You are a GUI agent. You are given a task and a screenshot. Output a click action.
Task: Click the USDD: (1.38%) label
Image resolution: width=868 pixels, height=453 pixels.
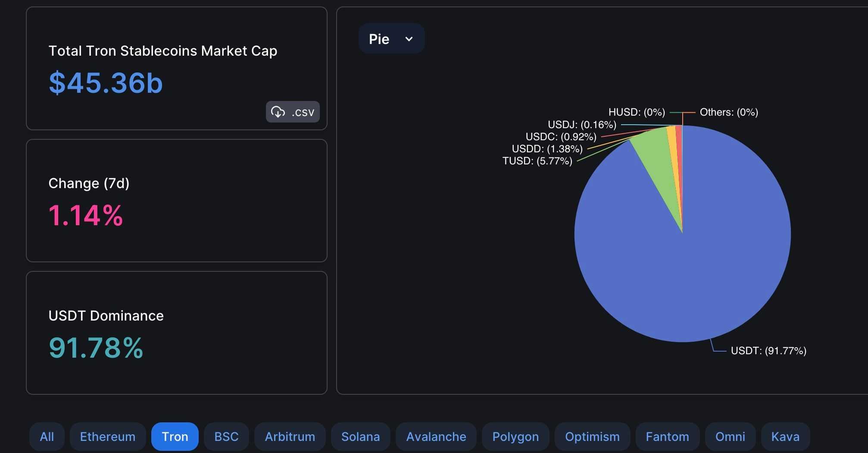click(546, 149)
